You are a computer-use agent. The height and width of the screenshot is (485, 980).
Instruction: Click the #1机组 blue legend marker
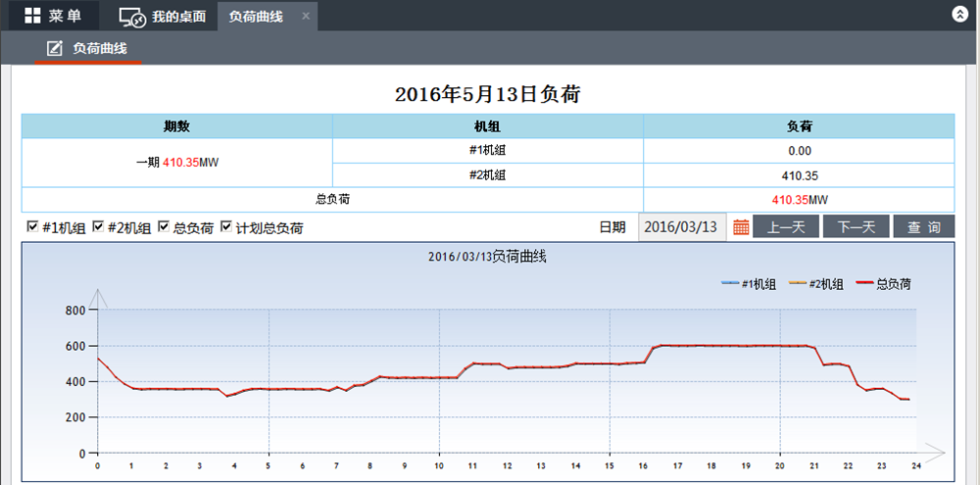[x=730, y=283]
